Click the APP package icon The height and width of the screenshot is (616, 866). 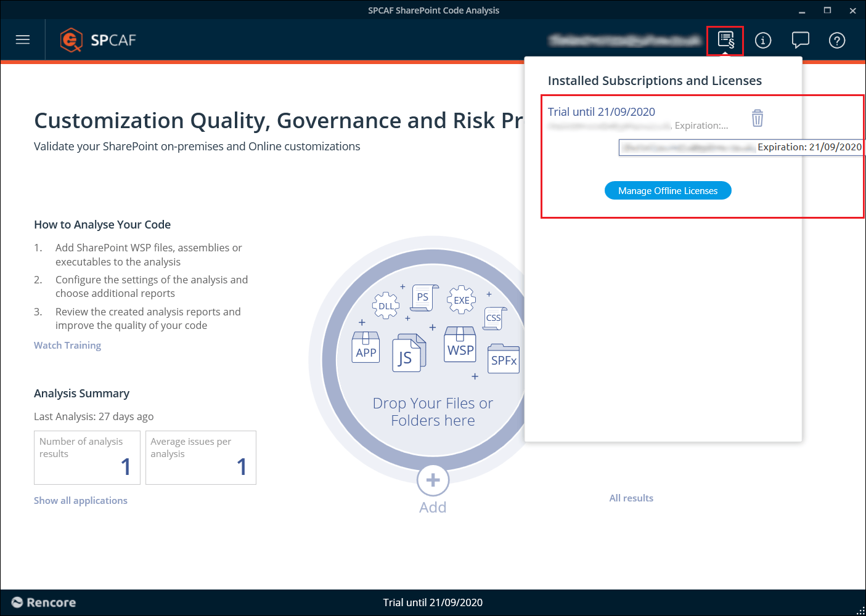pyautogui.click(x=366, y=347)
